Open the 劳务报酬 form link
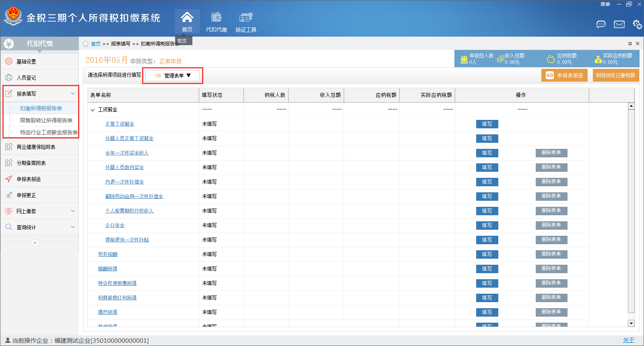This screenshot has width=644, height=346. click(x=107, y=254)
